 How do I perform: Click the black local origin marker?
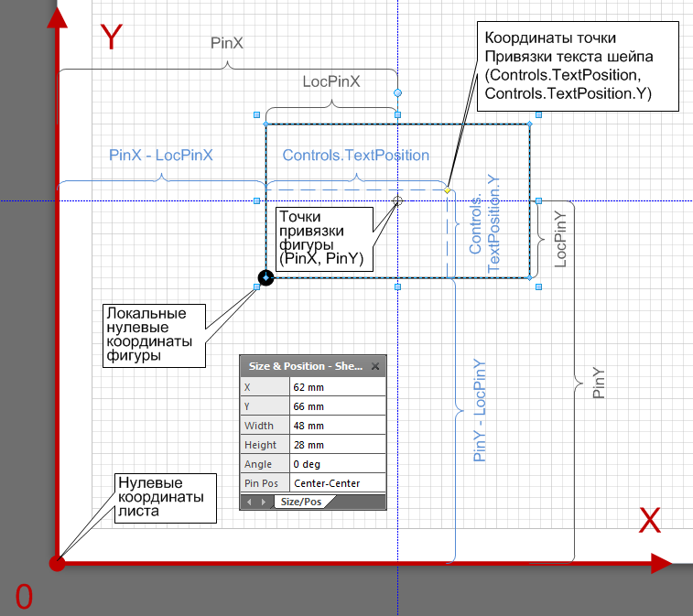[265, 276]
